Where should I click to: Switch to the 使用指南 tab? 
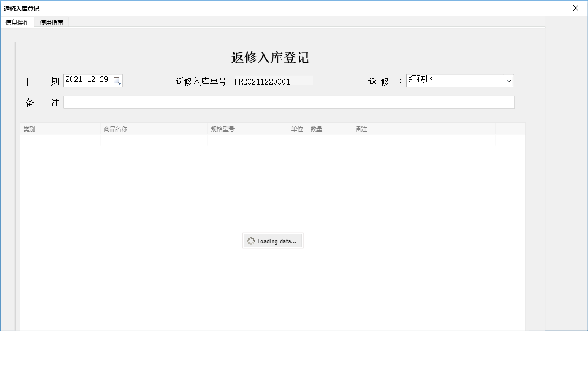point(51,22)
